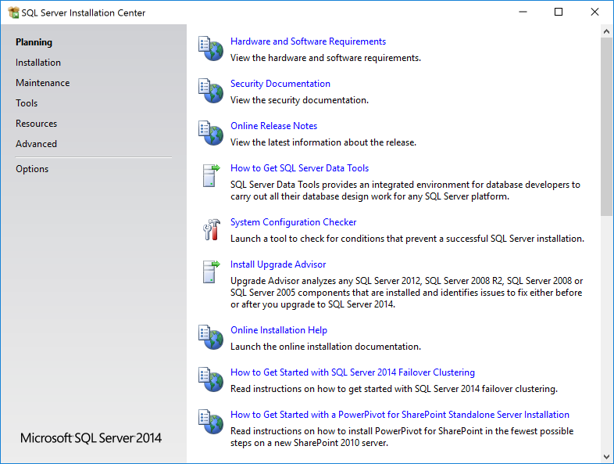Image resolution: width=614 pixels, height=464 pixels.
Task: Click the server icon for SQL Server Data Tools
Action: 211,175
